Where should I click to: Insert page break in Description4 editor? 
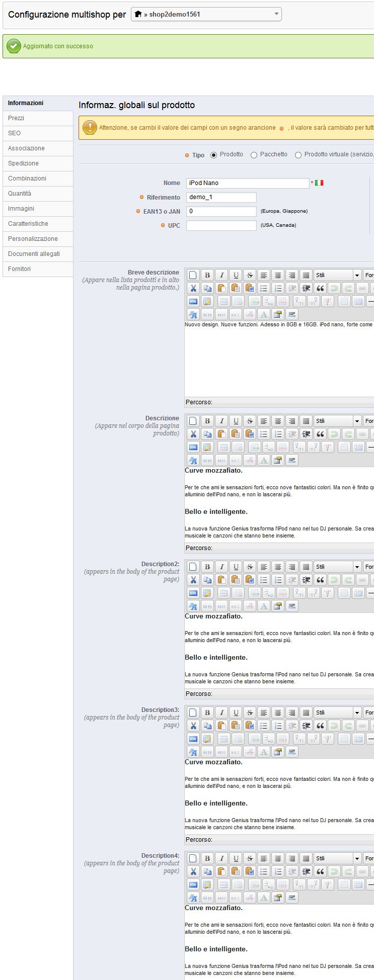(291, 898)
